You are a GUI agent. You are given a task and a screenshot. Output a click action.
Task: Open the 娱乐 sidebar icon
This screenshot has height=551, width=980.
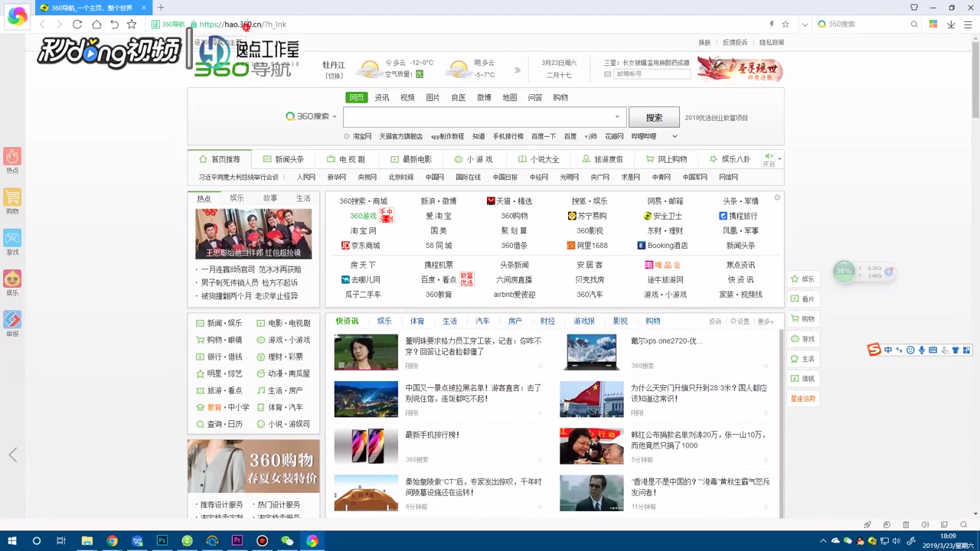(x=12, y=283)
